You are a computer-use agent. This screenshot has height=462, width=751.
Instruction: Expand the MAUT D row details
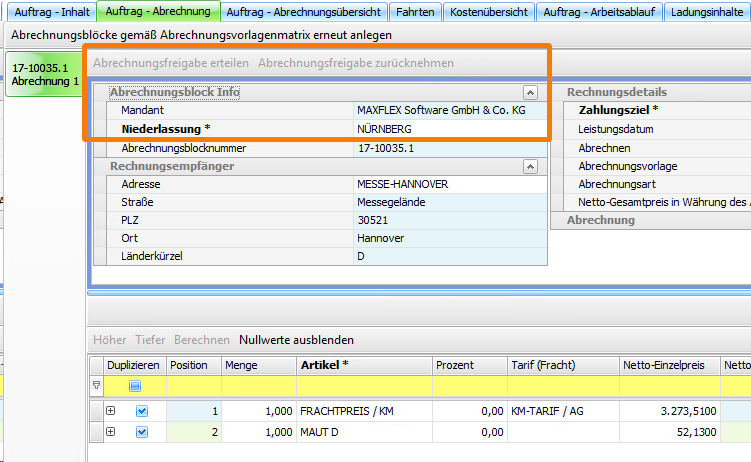(110, 431)
